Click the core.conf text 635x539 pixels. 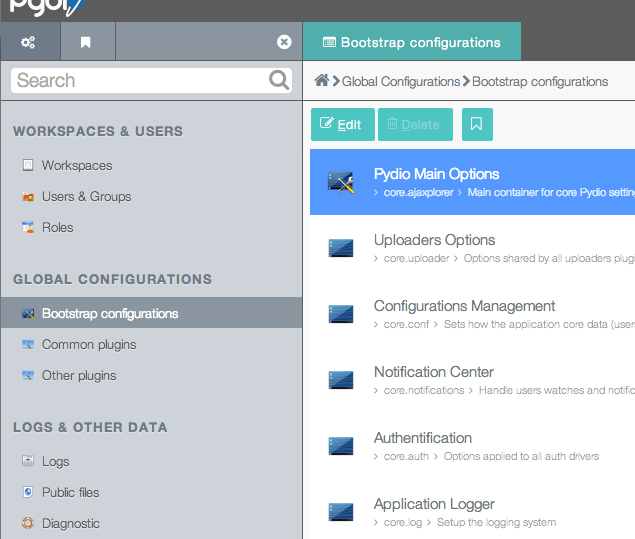(406, 324)
